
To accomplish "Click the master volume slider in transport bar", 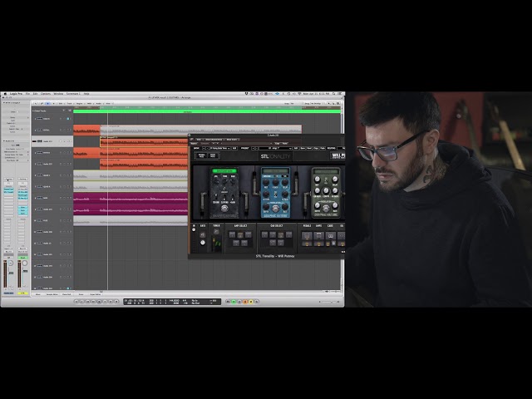I will (x=329, y=301).
